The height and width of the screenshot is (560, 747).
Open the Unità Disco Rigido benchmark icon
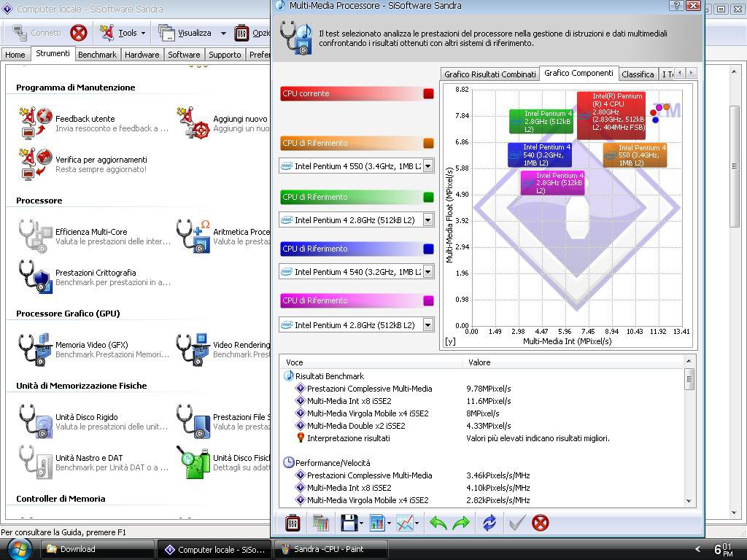point(35,421)
